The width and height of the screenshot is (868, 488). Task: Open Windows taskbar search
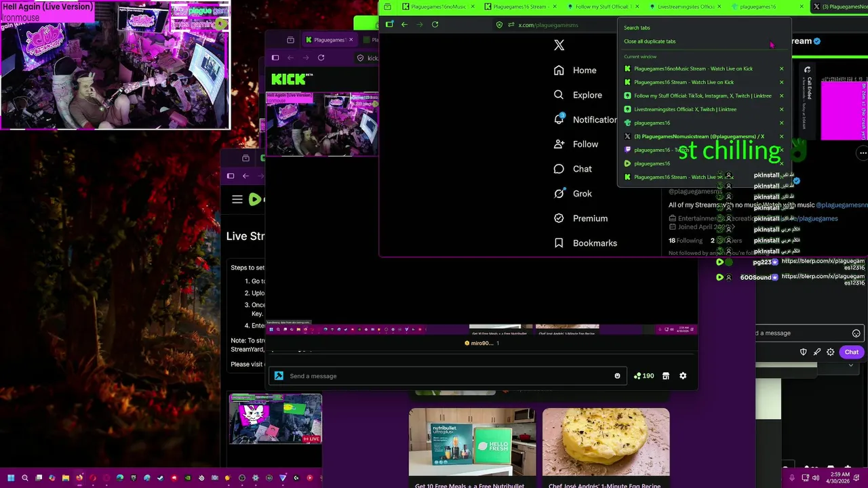click(25, 478)
